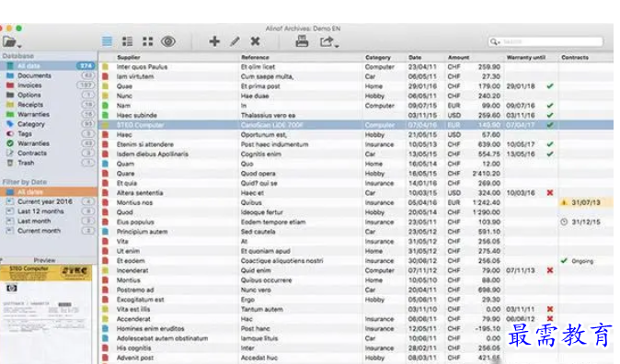Select Receipts in sidebar
This screenshot has width=620, height=364.
48,105
